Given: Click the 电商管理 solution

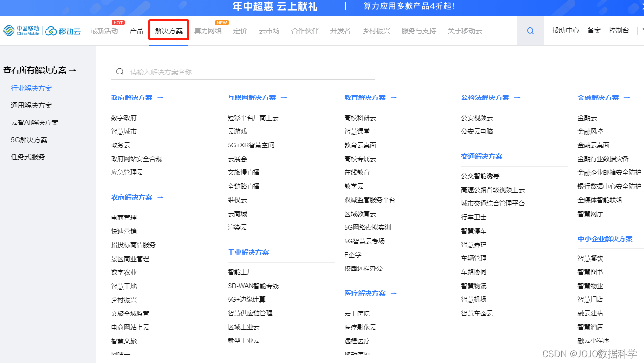Looking at the screenshot, I should pyautogui.click(x=124, y=218).
